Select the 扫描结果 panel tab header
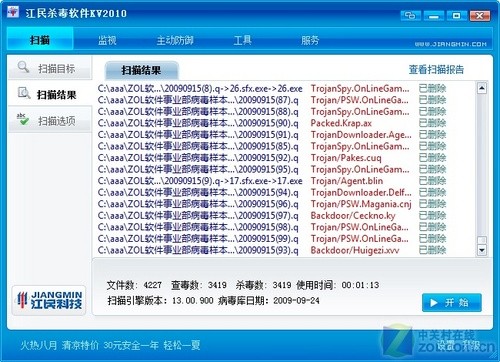This screenshot has width=500, height=362. click(x=141, y=70)
